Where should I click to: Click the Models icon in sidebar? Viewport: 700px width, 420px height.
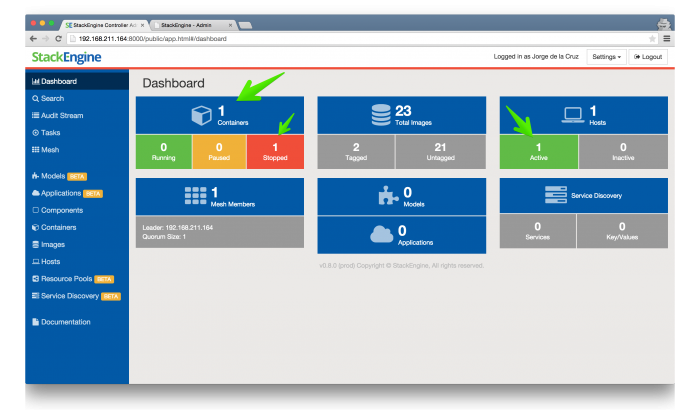click(x=36, y=176)
